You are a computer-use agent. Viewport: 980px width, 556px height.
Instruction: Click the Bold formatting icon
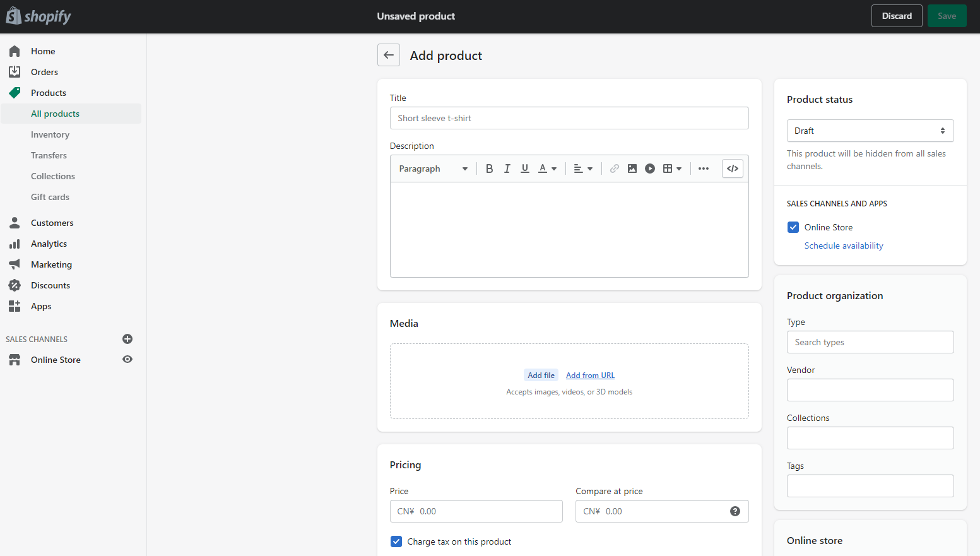tap(489, 169)
